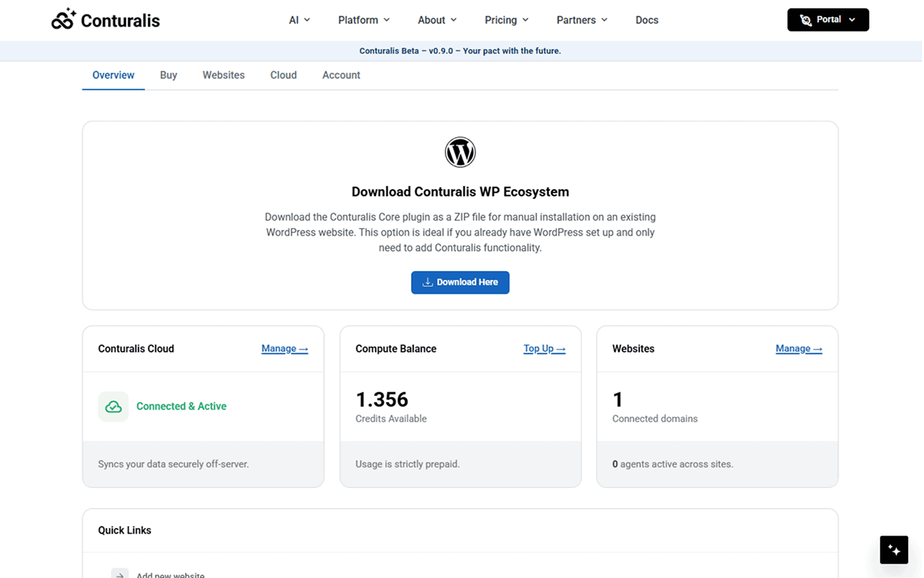Viewport: 924px width, 578px height.
Task: Open the Portal dropdown button
Action: [x=828, y=20]
